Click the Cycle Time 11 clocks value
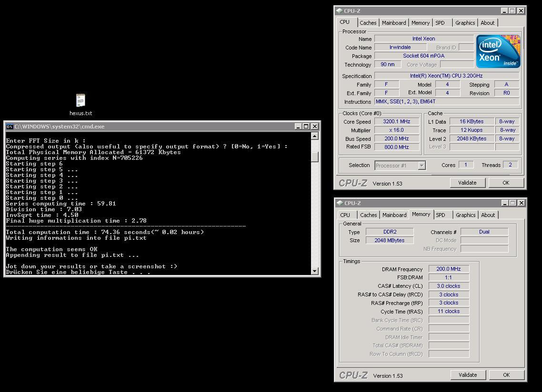 [x=449, y=311]
